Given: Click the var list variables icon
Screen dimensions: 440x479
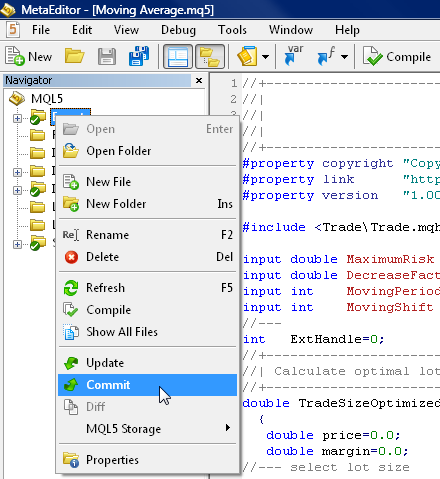Looking at the screenshot, I should point(294,56).
